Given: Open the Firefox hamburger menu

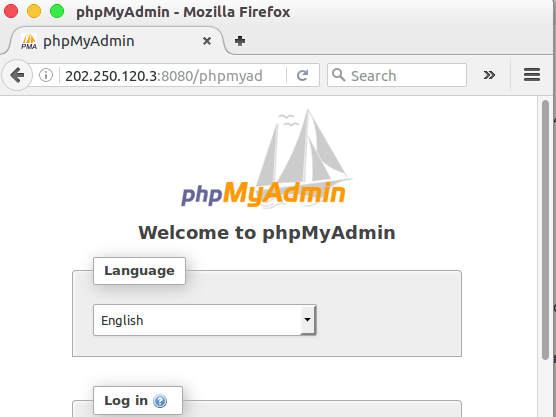Looking at the screenshot, I should coord(532,75).
